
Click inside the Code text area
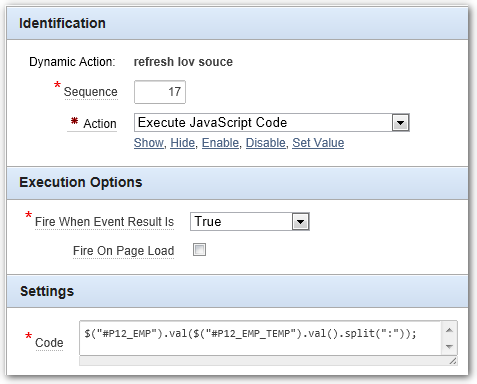pos(260,338)
